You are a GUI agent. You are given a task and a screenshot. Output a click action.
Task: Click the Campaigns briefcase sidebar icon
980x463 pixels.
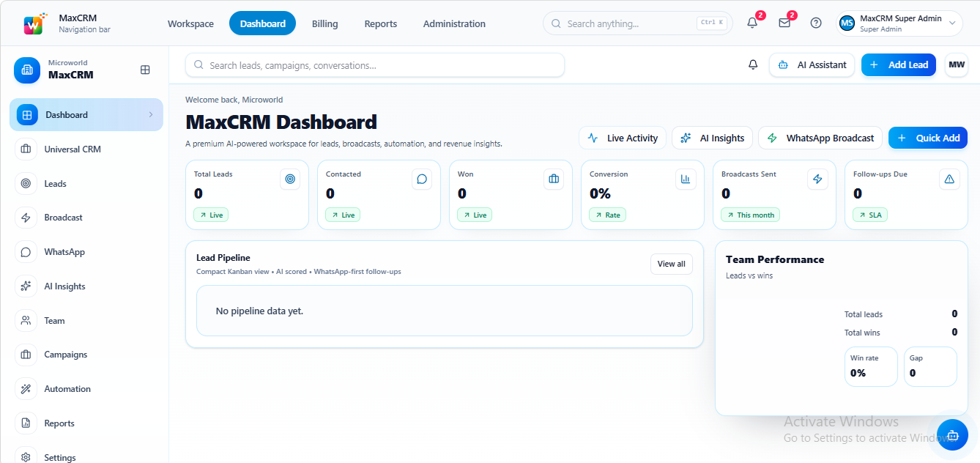point(26,355)
